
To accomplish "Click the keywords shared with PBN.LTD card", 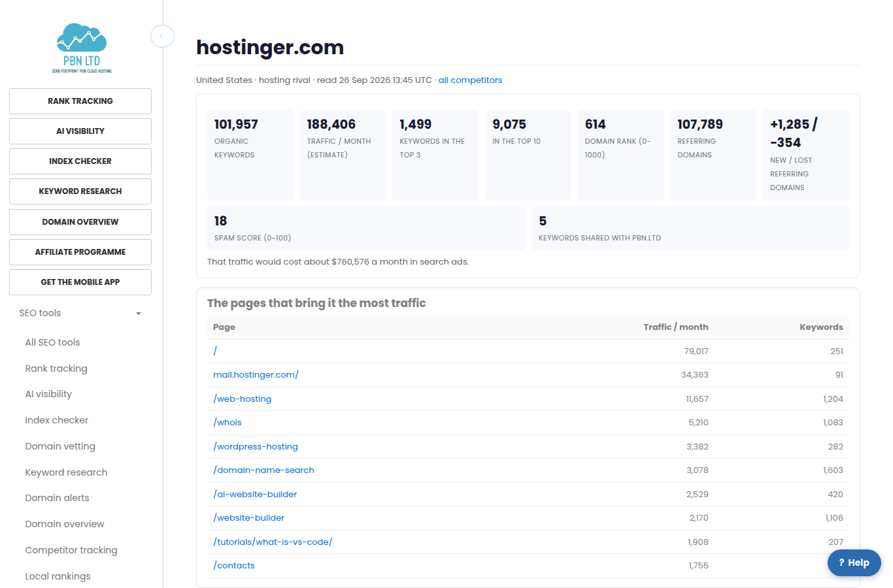I will coord(690,229).
